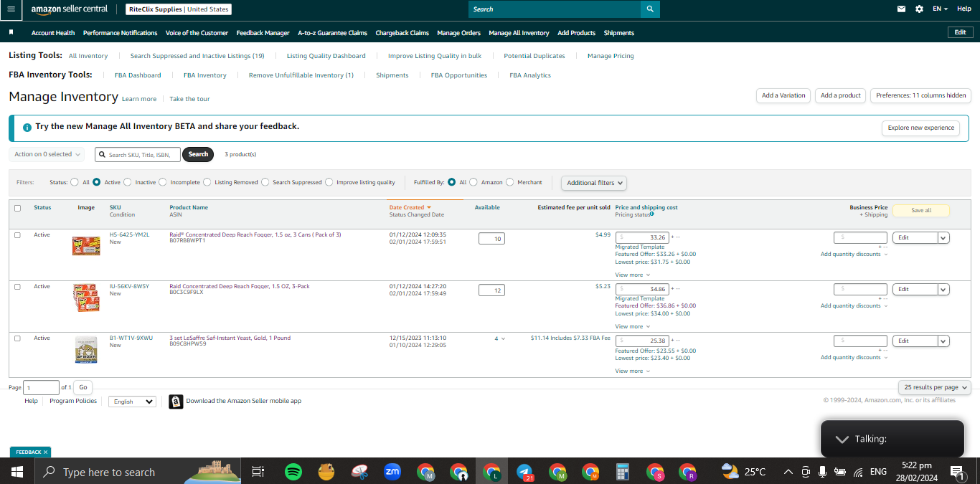Select the Inactive status filter radio
This screenshot has width=980, height=484.
coord(128,182)
